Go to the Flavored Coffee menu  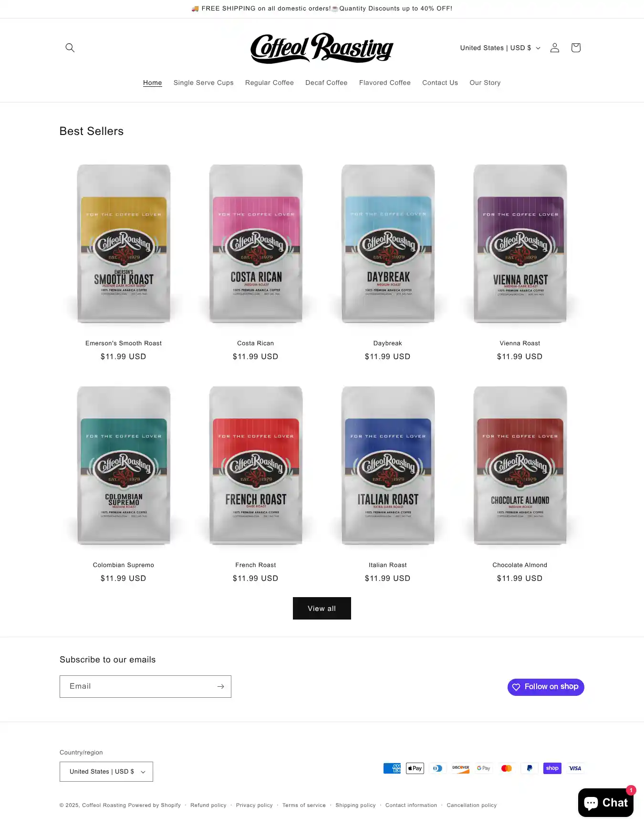pos(385,83)
